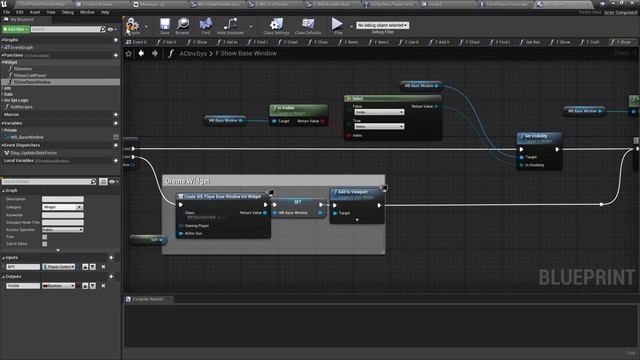Viewport: 640px width, 360px height.
Task: Open the Edit menu
Action: pyautogui.click(x=20, y=12)
